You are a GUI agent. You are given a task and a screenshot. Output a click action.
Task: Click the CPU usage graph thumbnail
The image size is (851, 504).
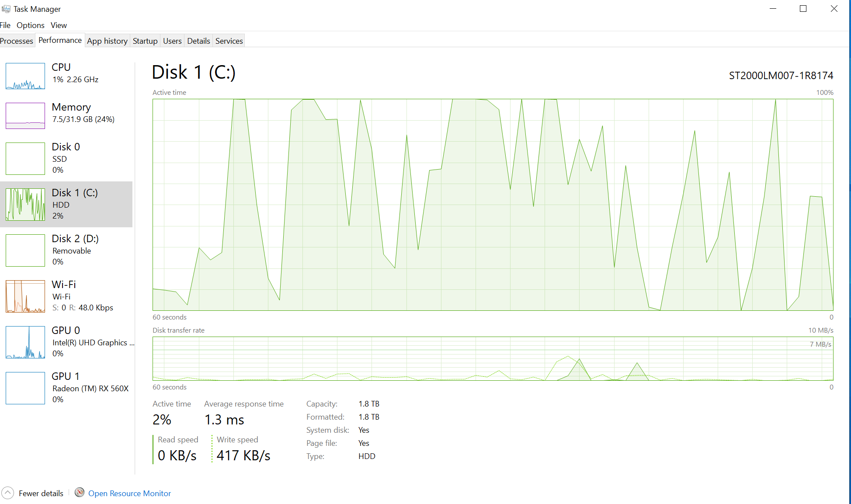tap(25, 76)
